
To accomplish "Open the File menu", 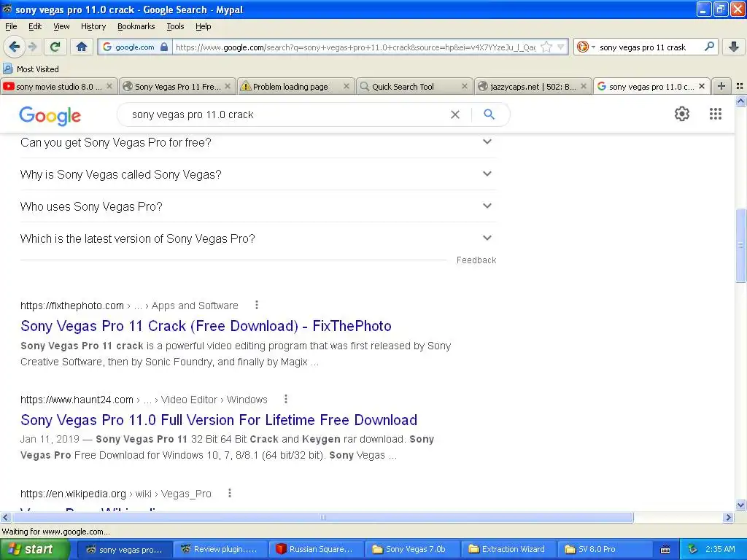I will [11, 26].
